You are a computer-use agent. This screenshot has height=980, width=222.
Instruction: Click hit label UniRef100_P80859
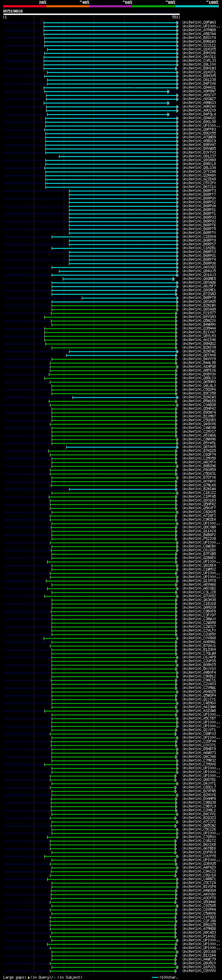point(199,470)
